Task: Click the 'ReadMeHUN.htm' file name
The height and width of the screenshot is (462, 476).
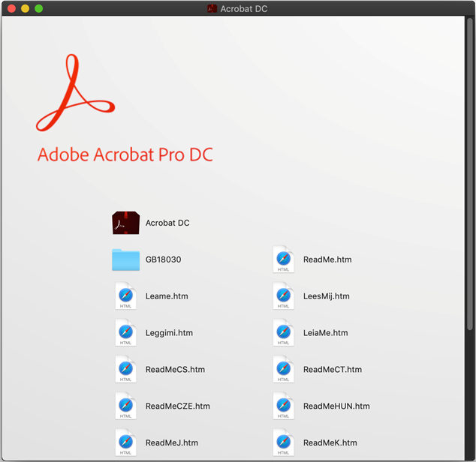Action: tap(336, 406)
